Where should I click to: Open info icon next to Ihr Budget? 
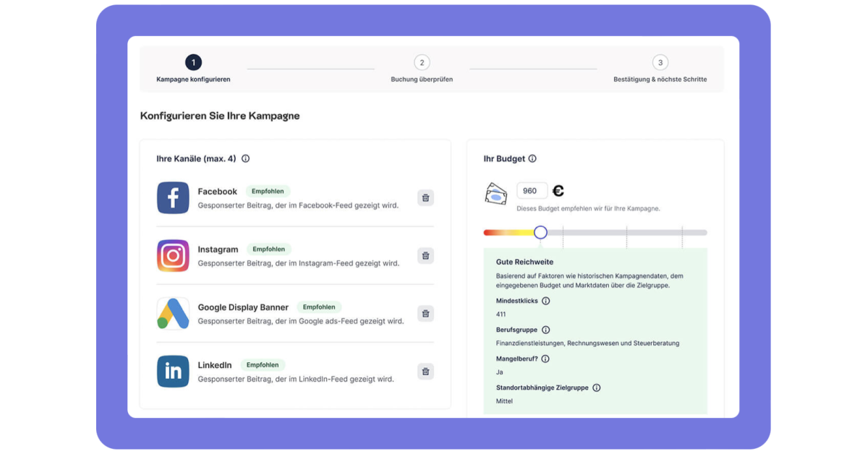tap(532, 158)
